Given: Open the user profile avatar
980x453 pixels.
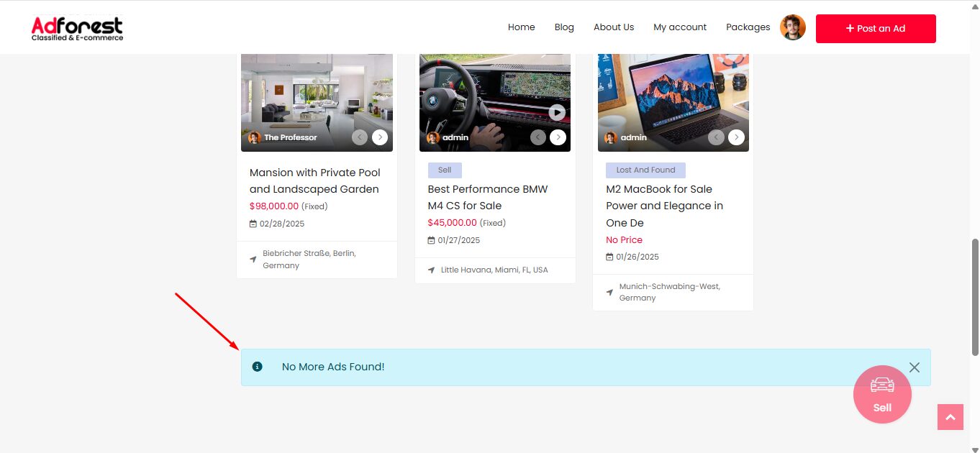Looking at the screenshot, I should click(792, 27).
